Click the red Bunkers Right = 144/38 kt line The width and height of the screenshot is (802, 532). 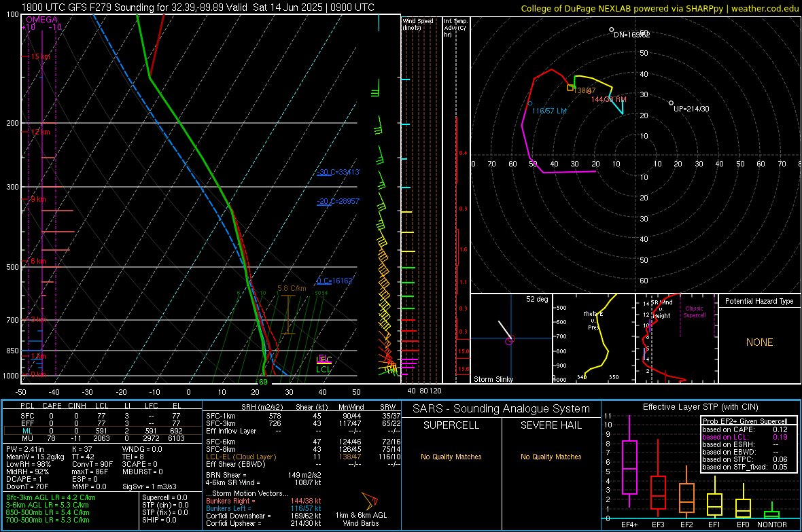(x=264, y=501)
